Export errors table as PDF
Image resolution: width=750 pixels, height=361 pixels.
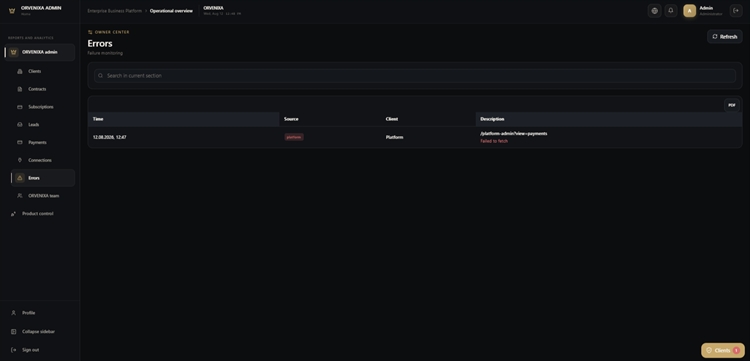pyautogui.click(x=731, y=105)
